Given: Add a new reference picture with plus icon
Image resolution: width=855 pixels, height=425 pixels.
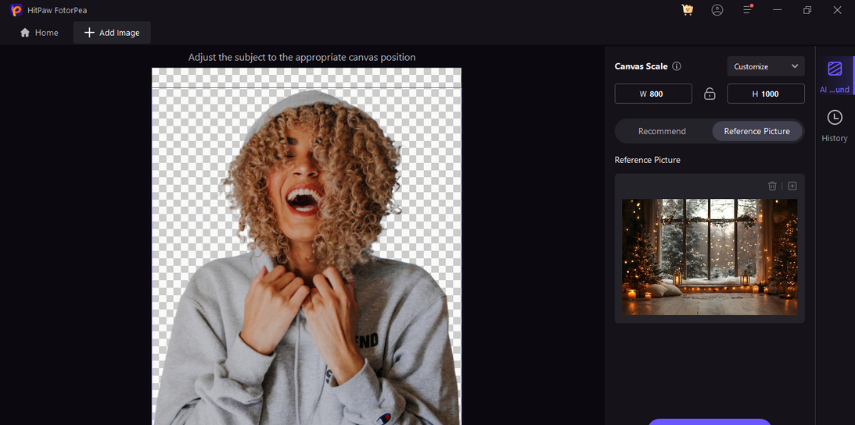Looking at the screenshot, I should pos(792,186).
